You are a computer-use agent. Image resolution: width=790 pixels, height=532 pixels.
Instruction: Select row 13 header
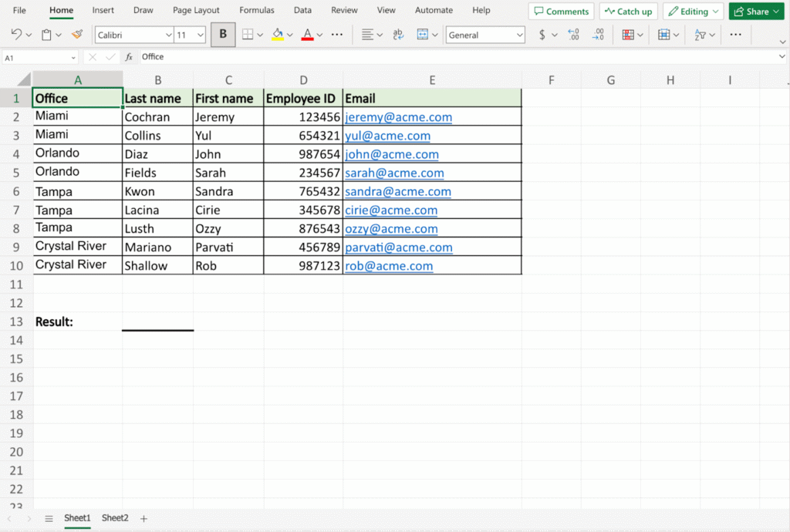coord(16,322)
